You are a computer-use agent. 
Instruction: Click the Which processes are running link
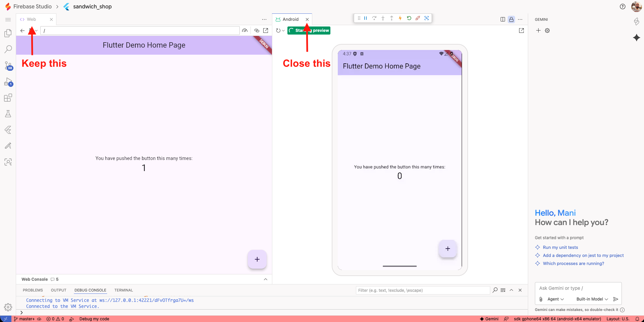point(573,264)
